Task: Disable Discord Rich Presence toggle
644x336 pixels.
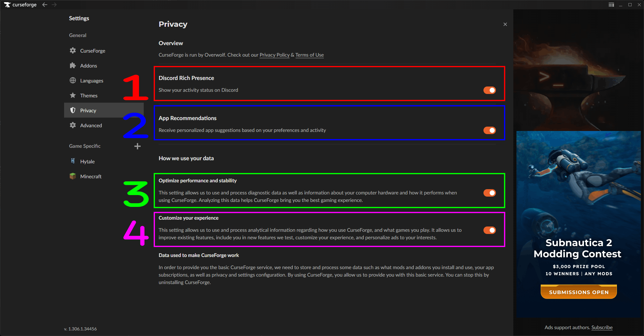Action: (x=490, y=90)
